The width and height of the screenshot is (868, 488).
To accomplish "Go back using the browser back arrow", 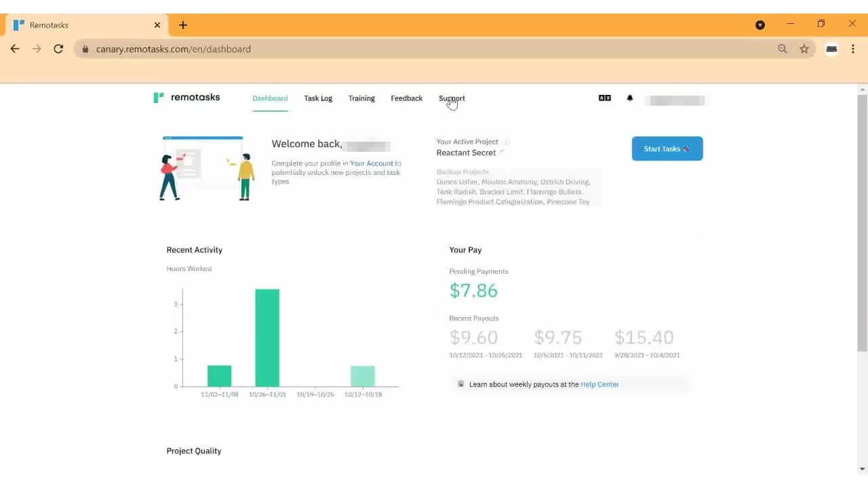I will (14, 49).
